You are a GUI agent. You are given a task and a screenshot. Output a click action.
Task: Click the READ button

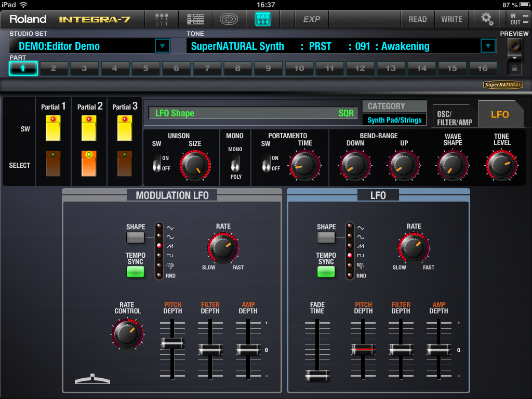(418, 19)
